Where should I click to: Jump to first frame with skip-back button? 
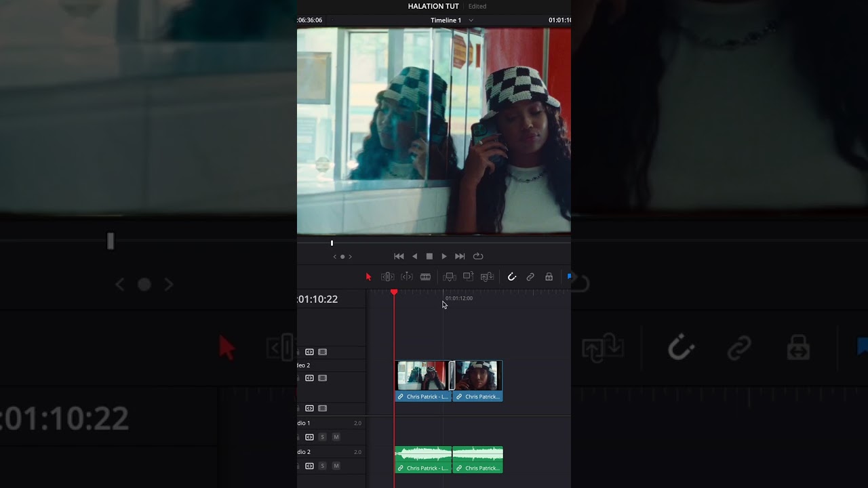pos(399,256)
